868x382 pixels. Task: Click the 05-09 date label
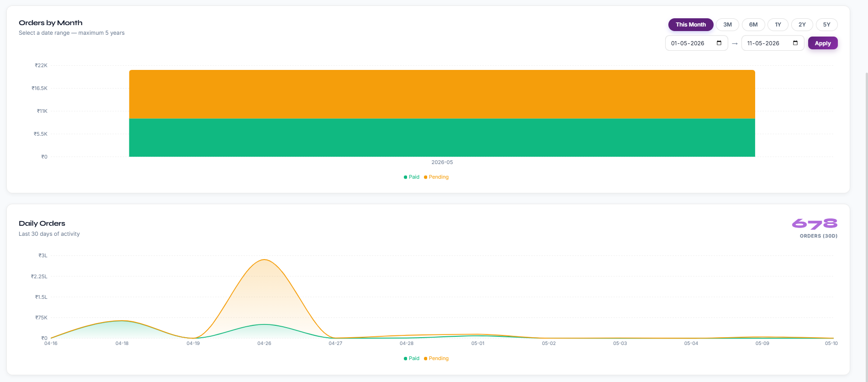point(762,343)
